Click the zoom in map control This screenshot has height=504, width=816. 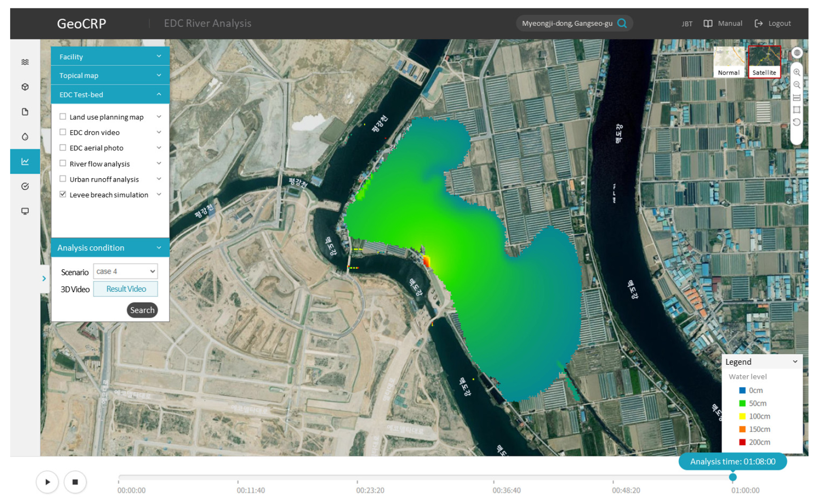797,73
